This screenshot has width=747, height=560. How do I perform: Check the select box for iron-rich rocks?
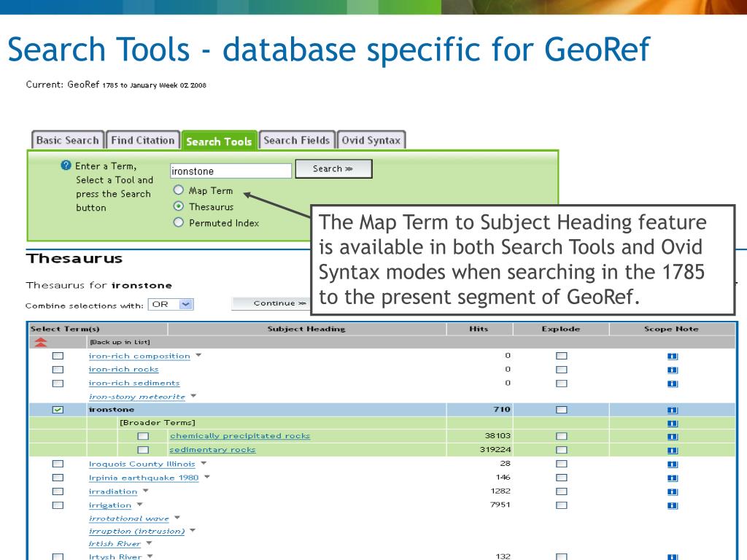point(58,370)
